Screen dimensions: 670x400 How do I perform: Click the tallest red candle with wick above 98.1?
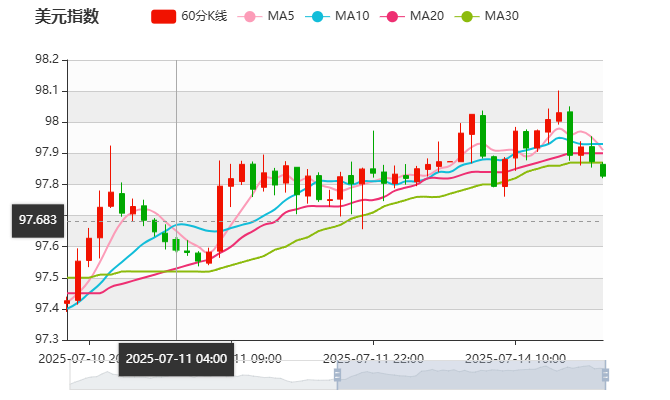pos(558,117)
